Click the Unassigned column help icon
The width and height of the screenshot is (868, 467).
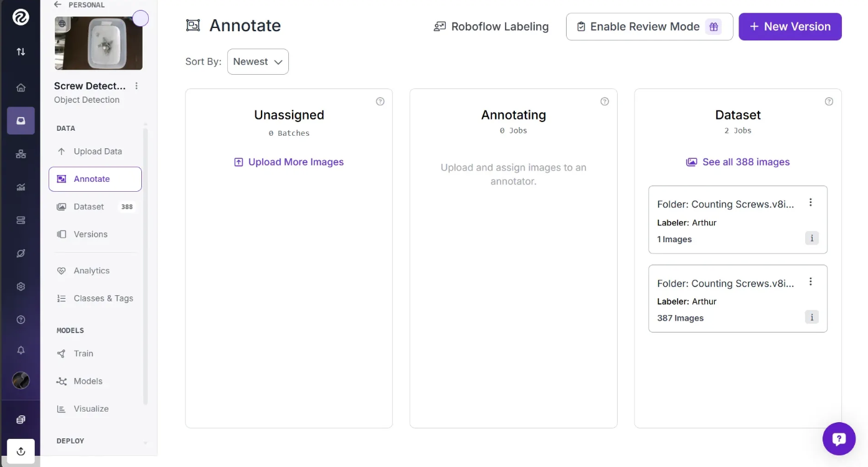380,101
